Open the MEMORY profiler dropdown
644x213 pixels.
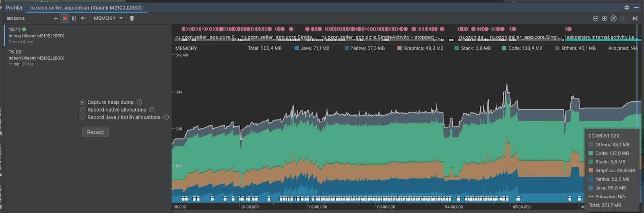(x=108, y=18)
